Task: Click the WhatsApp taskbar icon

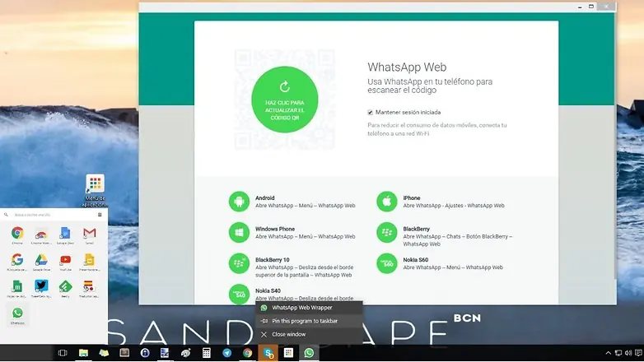Action: click(x=309, y=353)
